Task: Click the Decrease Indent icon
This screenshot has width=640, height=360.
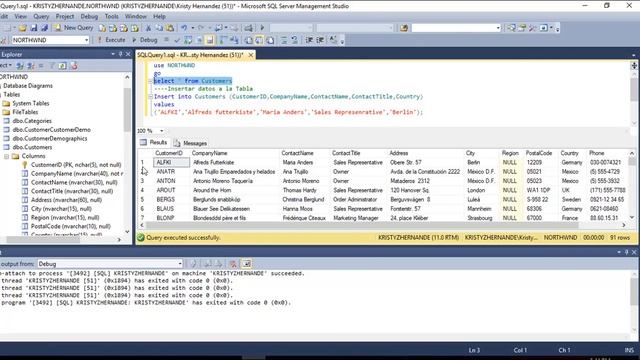Action: point(309,40)
